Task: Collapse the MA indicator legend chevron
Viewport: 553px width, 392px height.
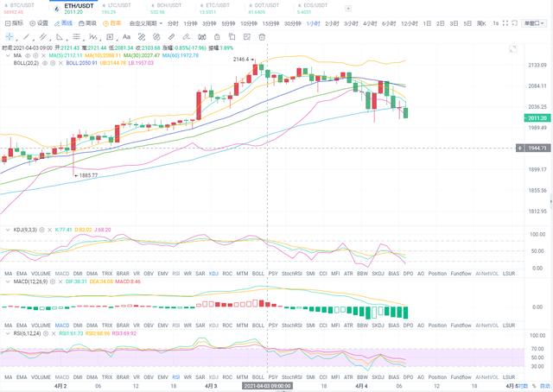Action: (8, 56)
